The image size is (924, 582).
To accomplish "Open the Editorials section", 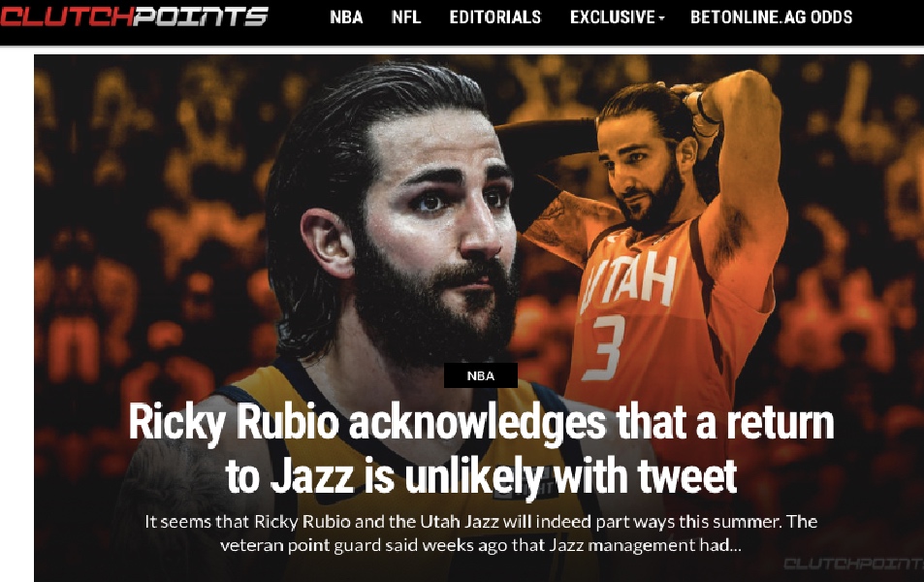I will click(x=495, y=17).
